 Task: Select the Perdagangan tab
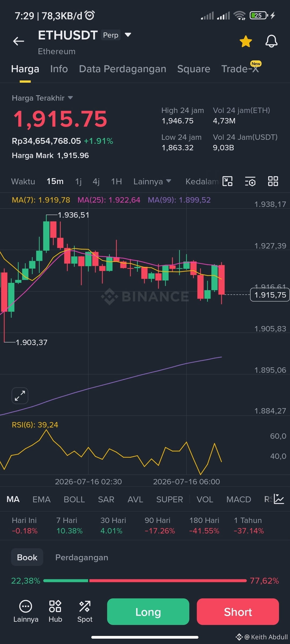82,557
